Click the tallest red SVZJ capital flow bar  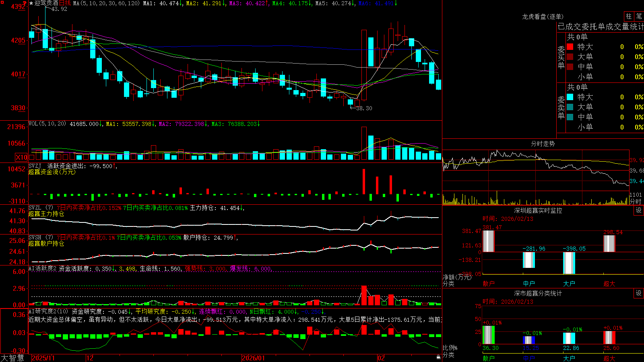[x=364, y=181]
